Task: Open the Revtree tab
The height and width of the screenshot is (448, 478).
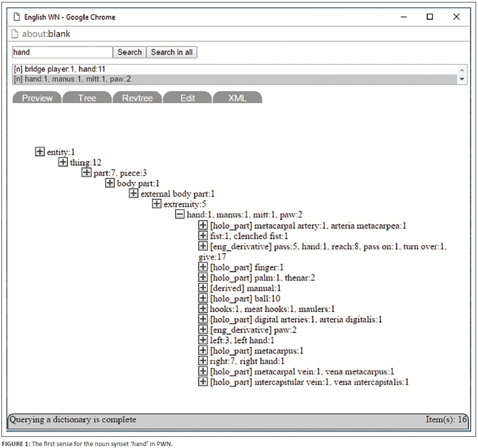Action: click(137, 98)
